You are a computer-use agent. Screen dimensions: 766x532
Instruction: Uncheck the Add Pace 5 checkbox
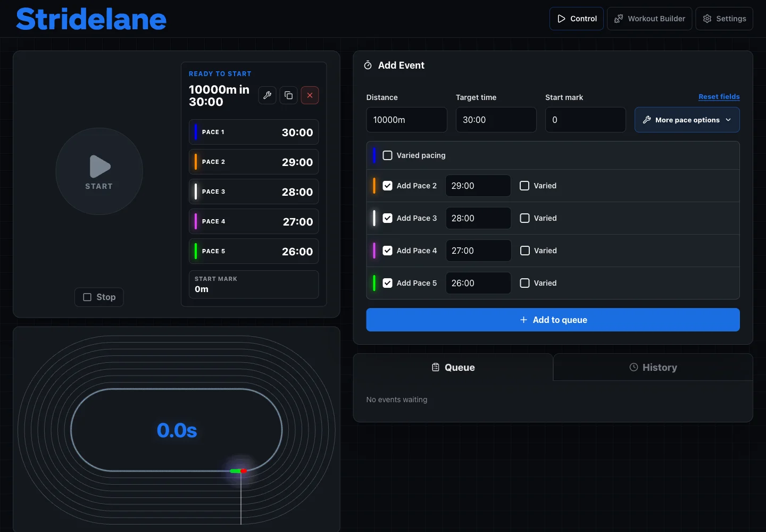tap(388, 283)
